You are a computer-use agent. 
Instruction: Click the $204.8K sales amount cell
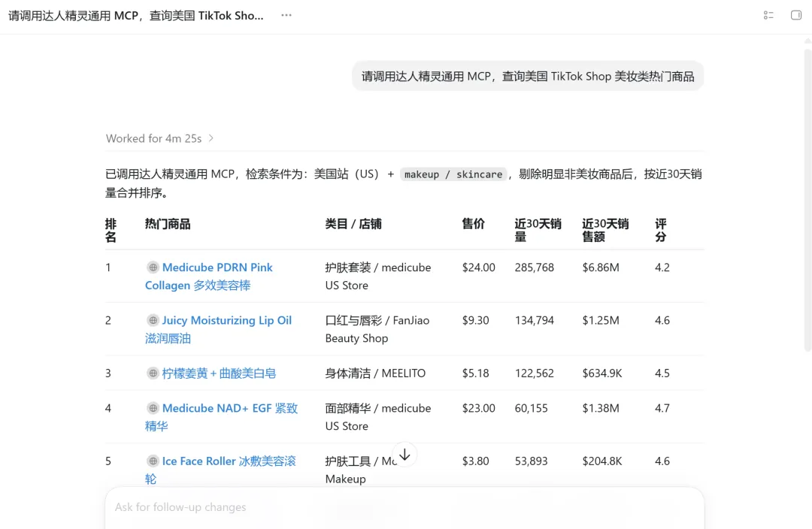coord(601,461)
